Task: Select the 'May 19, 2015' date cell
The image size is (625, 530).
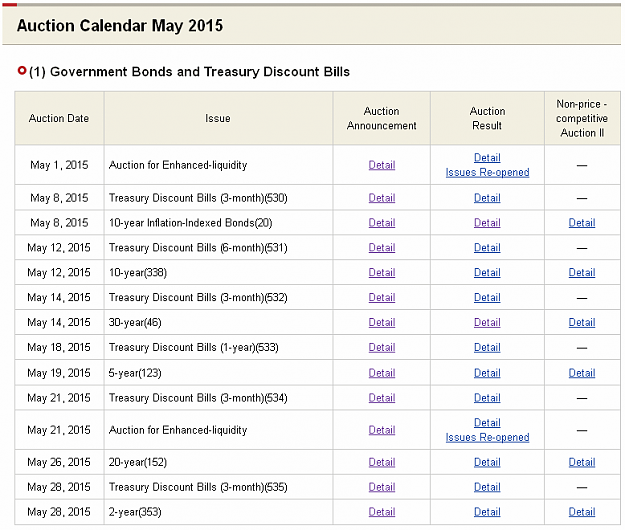Action: (59, 373)
